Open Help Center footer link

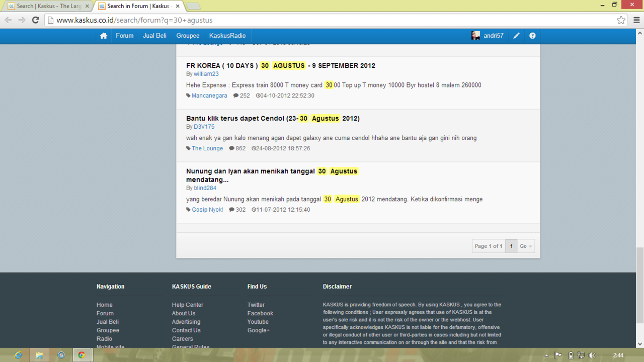coord(188,305)
